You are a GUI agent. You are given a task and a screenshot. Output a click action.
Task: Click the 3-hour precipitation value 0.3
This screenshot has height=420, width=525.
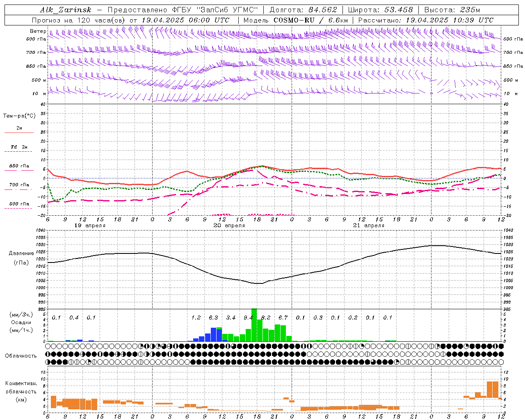[x=318, y=317]
